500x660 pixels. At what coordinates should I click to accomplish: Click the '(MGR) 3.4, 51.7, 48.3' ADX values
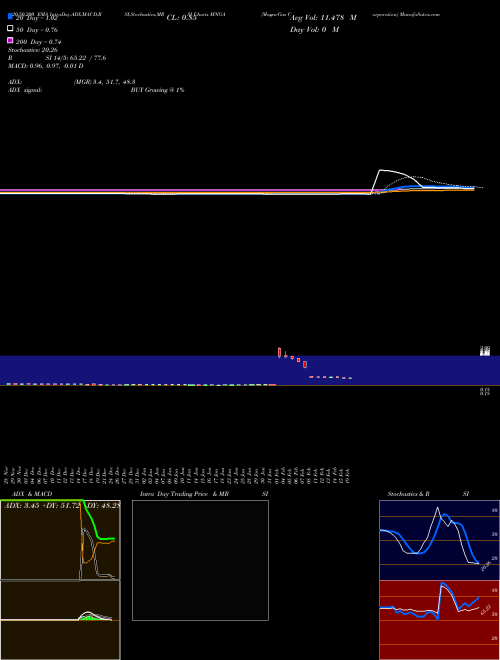tap(104, 82)
